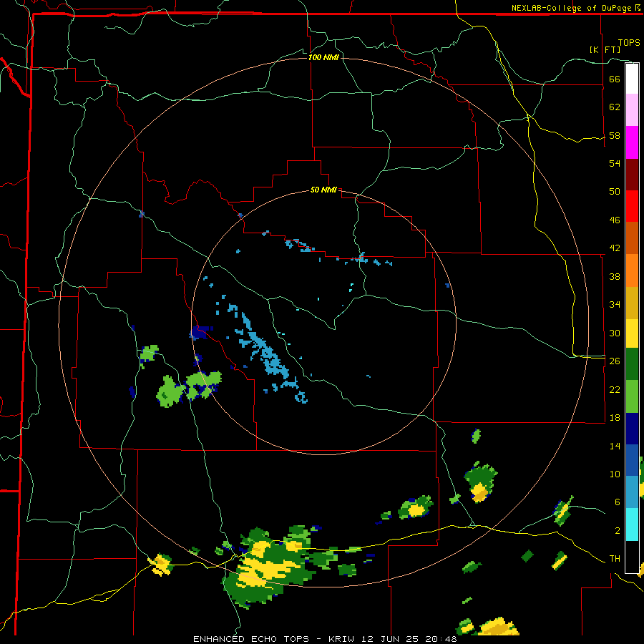The height and width of the screenshot is (644, 644).
Task: Click the bright orange swatch beside 38
Action: pos(632,270)
